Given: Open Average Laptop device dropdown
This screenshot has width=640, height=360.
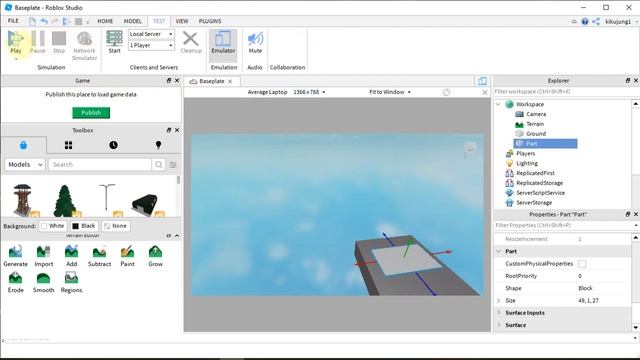Looking at the screenshot, I should point(287,92).
